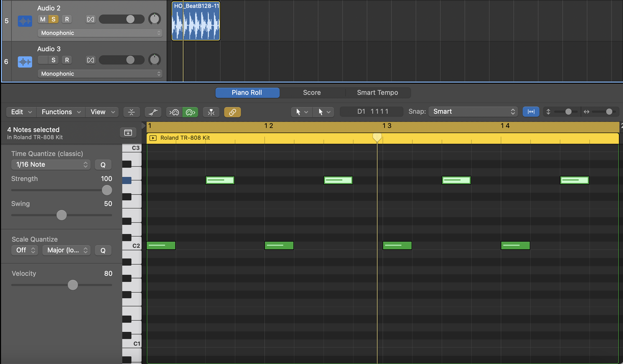Image resolution: width=623 pixels, height=364 pixels.
Task: Adjust the Audio 3 pan knob
Action: (154, 60)
